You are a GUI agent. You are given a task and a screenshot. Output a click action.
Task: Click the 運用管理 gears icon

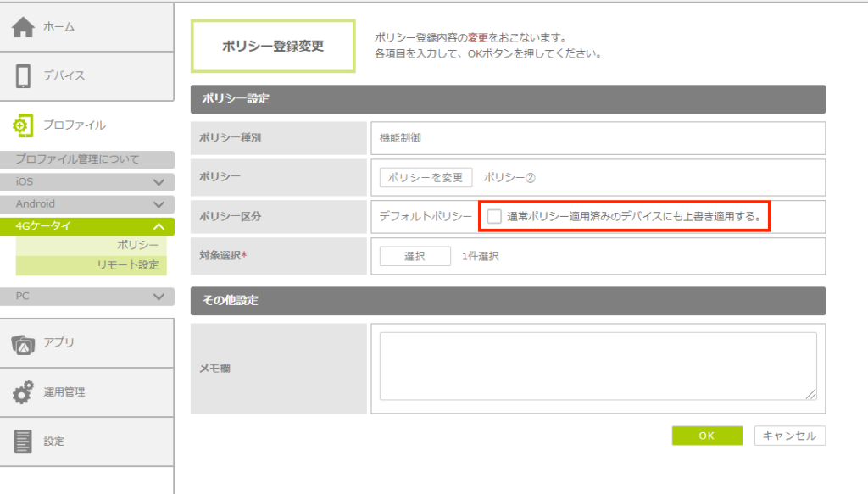point(23,392)
